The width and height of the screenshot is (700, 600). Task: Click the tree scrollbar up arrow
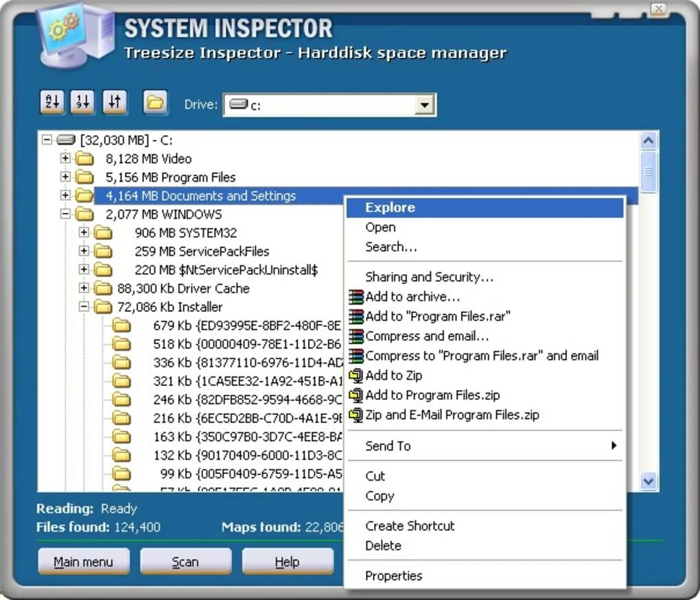point(649,141)
